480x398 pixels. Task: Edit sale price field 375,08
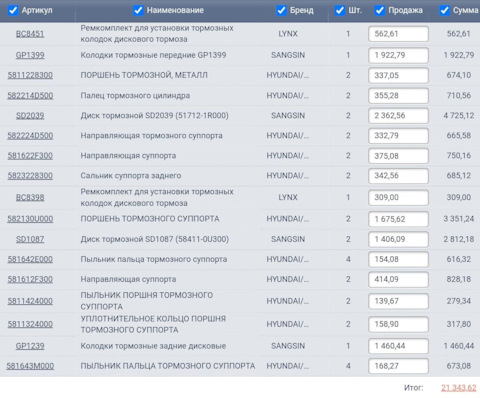click(x=398, y=156)
